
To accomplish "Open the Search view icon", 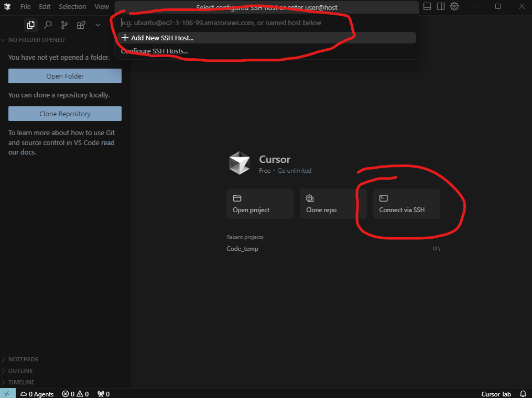I will click(48, 25).
